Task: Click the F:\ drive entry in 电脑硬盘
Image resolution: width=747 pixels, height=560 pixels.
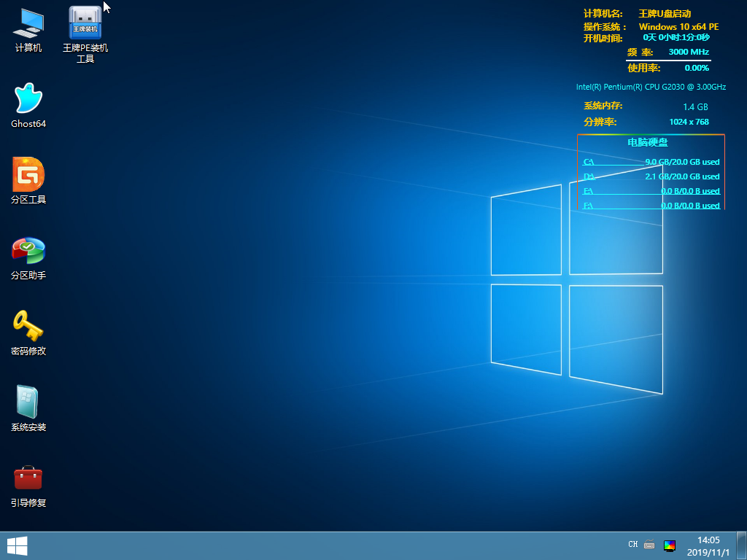Action: 651,206
